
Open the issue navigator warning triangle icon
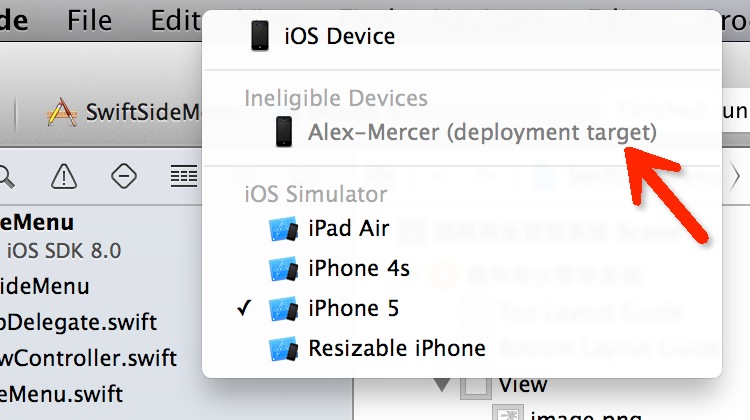(x=64, y=177)
